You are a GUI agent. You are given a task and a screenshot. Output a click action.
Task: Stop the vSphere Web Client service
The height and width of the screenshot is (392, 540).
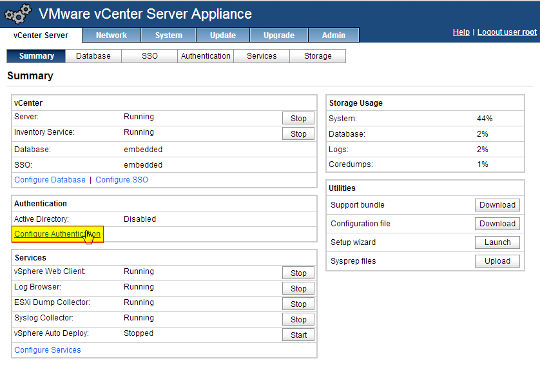click(x=298, y=273)
